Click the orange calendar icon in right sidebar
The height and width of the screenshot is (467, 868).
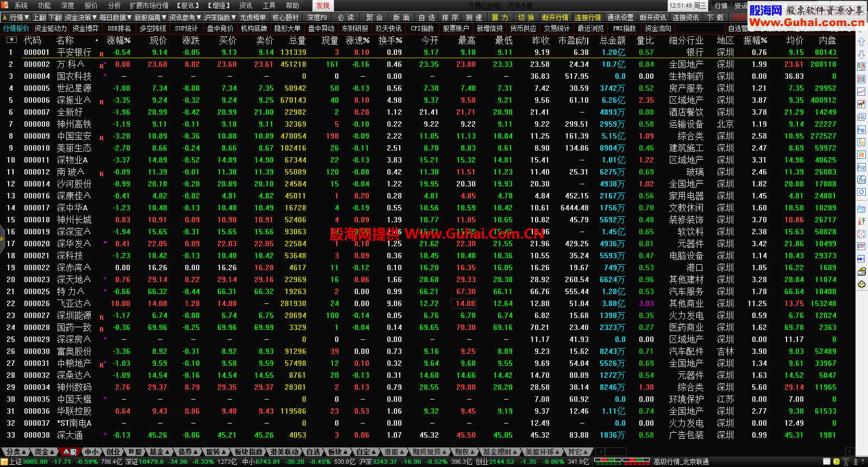coord(861,154)
